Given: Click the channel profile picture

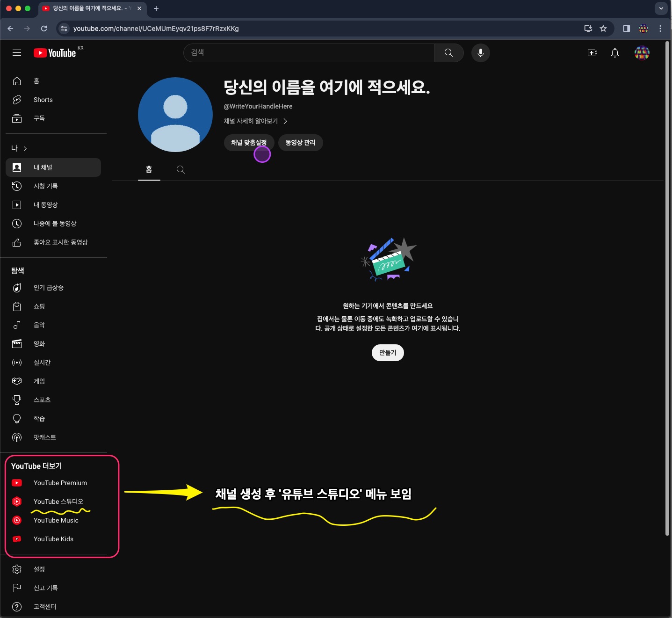Looking at the screenshot, I should (x=175, y=115).
